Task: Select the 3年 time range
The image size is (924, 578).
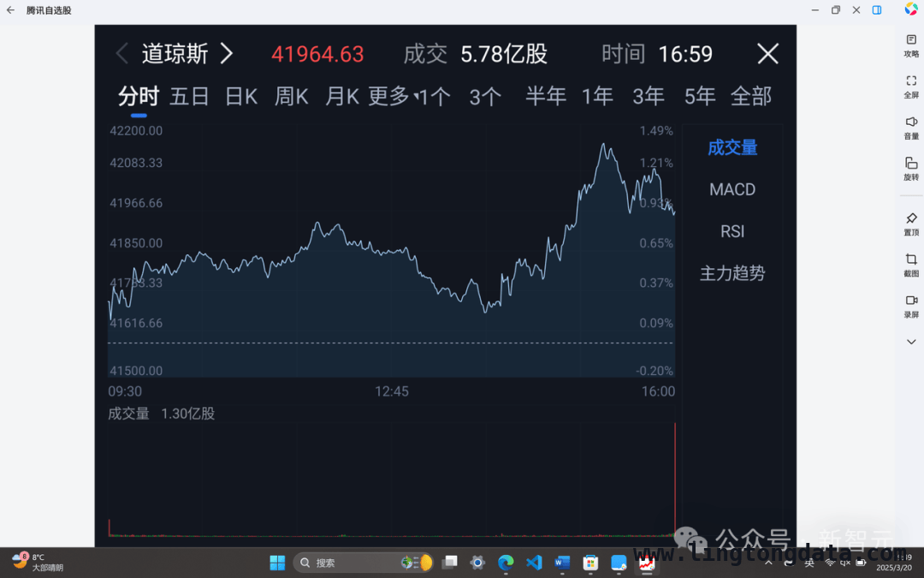Action: click(649, 96)
